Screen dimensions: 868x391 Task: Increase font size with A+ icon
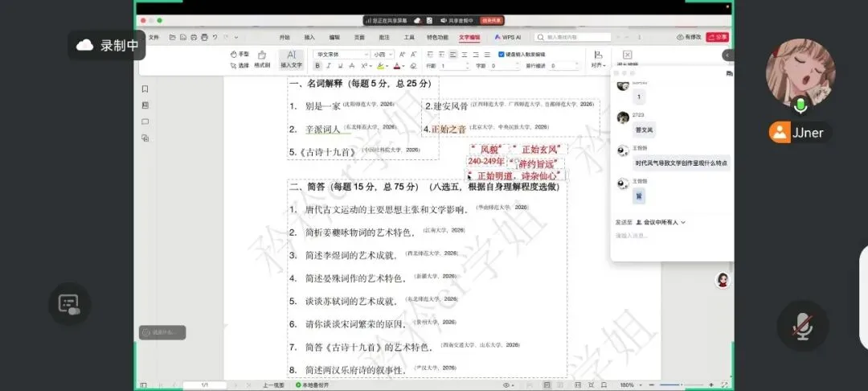pos(403,55)
